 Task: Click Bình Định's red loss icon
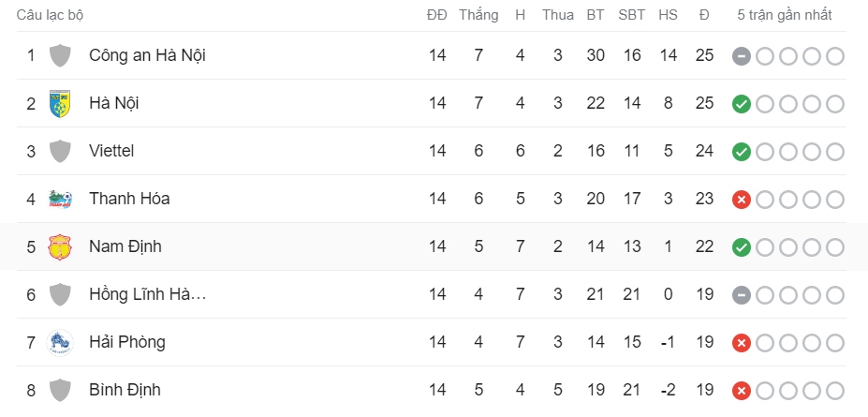[x=742, y=391]
